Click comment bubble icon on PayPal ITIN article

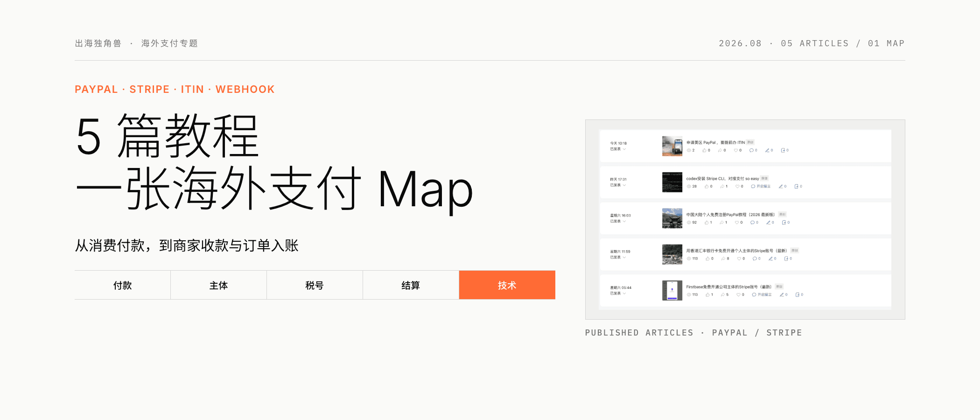pos(751,150)
